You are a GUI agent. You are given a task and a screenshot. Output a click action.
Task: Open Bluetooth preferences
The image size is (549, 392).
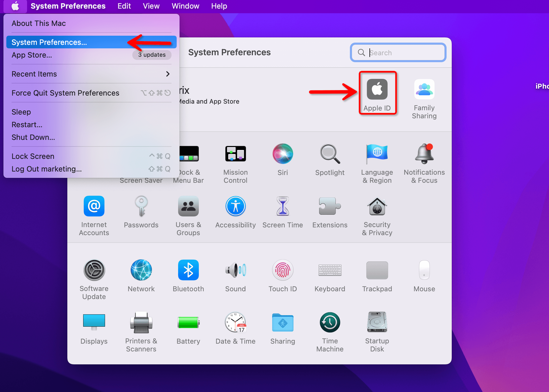point(188,276)
